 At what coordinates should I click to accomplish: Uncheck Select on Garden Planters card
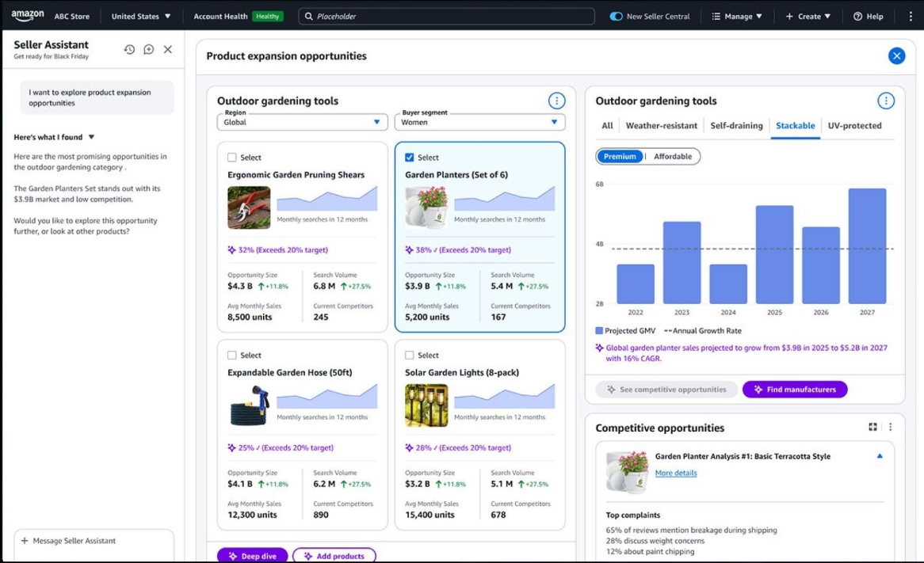coord(410,158)
